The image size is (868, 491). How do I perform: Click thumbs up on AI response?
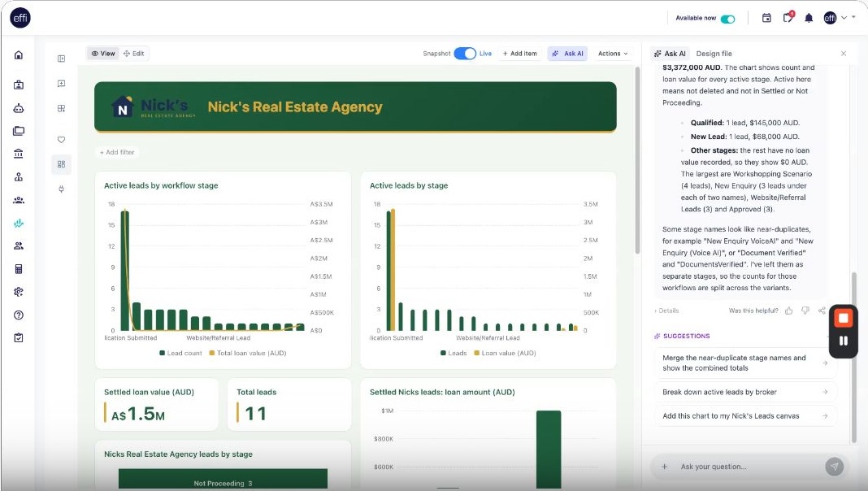pos(789,311)
